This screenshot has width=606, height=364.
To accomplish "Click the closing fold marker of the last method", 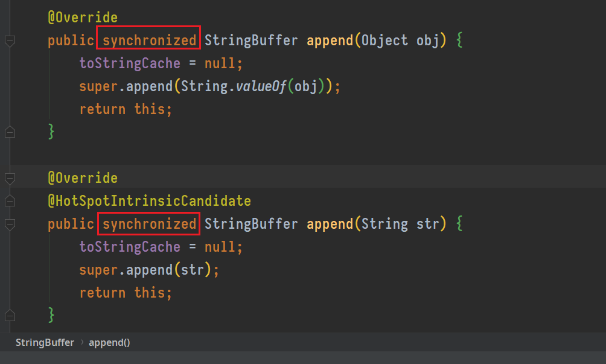I will click(x=10, y=316).
